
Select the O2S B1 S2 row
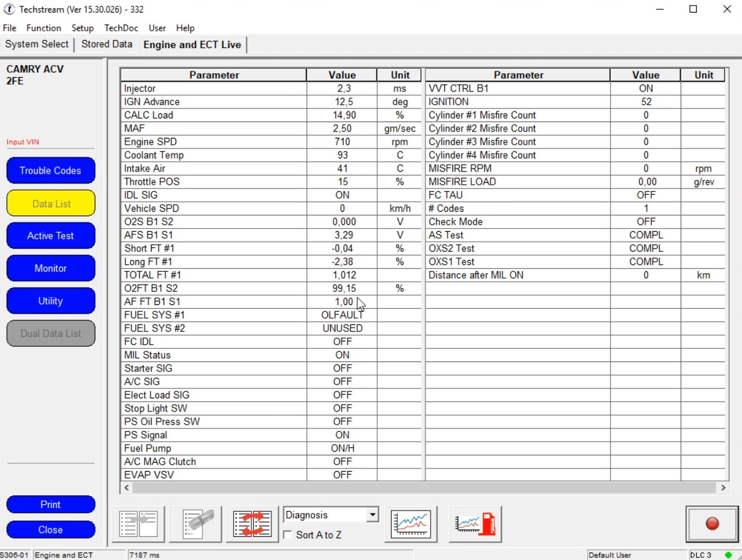tap(271, 221)
